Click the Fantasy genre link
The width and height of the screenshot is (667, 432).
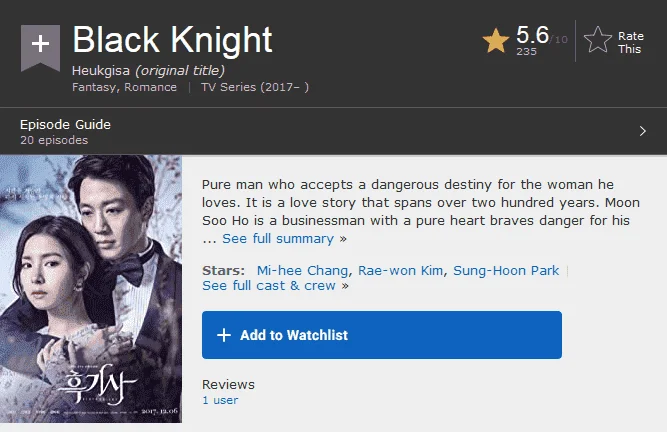[94, 87]
